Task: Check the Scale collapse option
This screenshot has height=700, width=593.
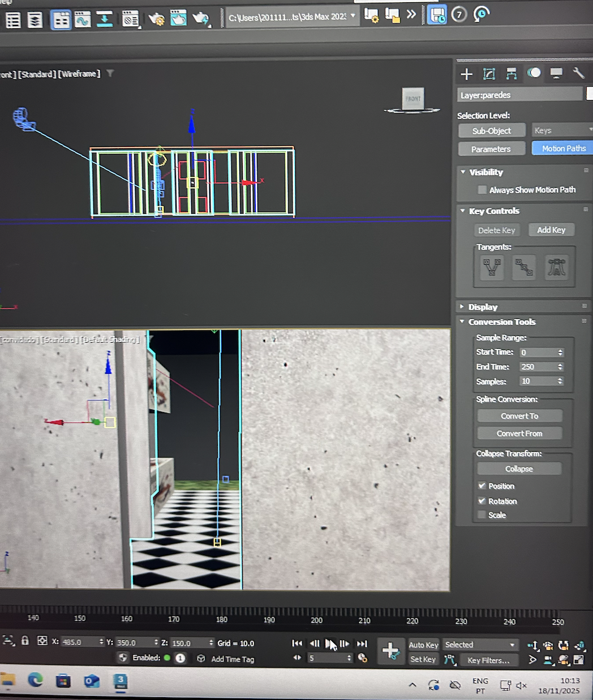Action: [x=482, y=515]
